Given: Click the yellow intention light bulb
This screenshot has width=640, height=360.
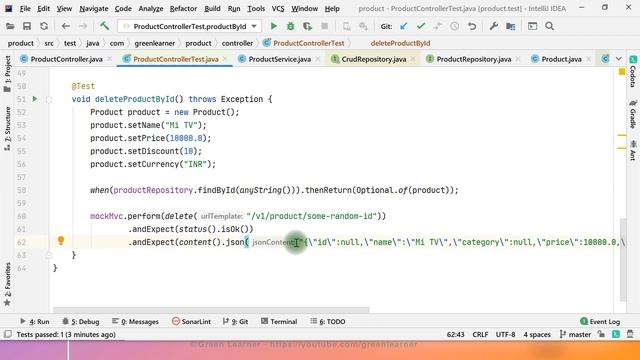Looking at the screenshot, I should point(61,241).
